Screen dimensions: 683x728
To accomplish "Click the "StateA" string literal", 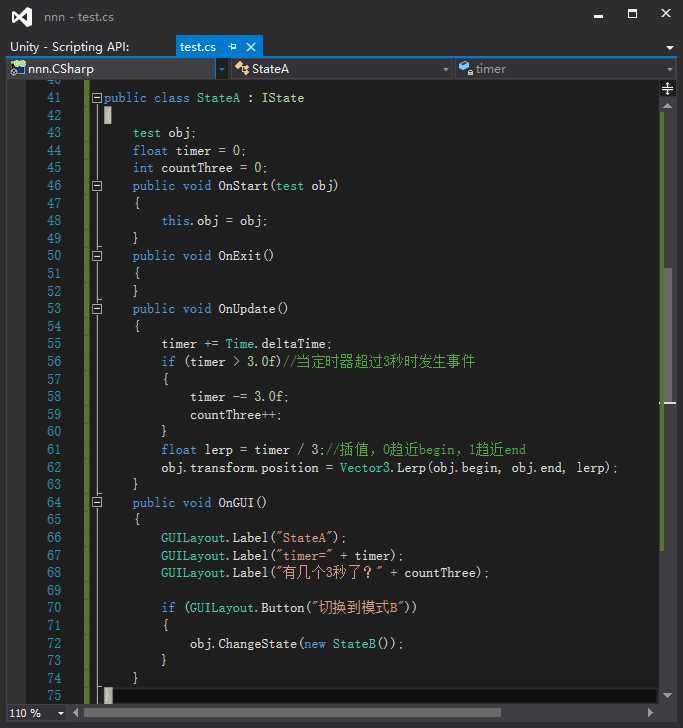I will pos(304,538).
